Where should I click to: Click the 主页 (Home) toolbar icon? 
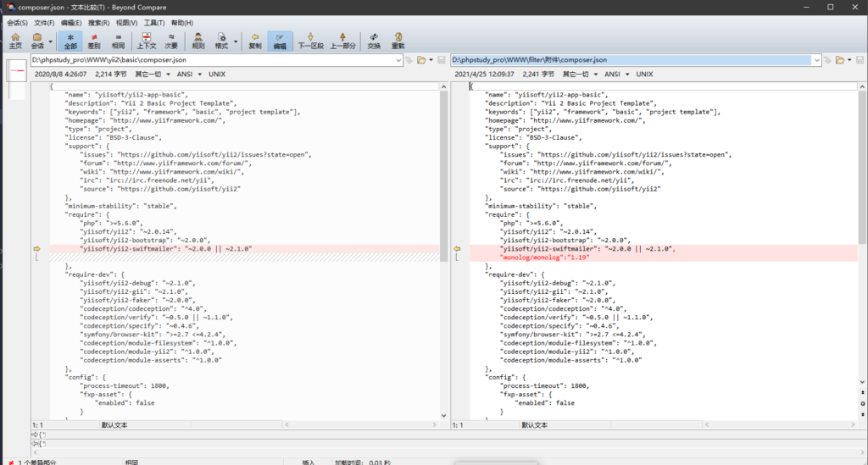[14, 41]
